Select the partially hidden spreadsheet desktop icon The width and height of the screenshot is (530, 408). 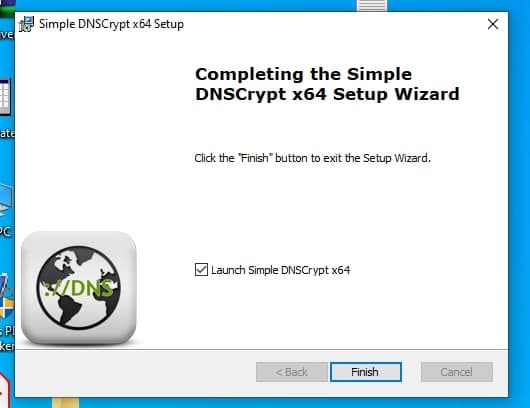click(5, 97)
